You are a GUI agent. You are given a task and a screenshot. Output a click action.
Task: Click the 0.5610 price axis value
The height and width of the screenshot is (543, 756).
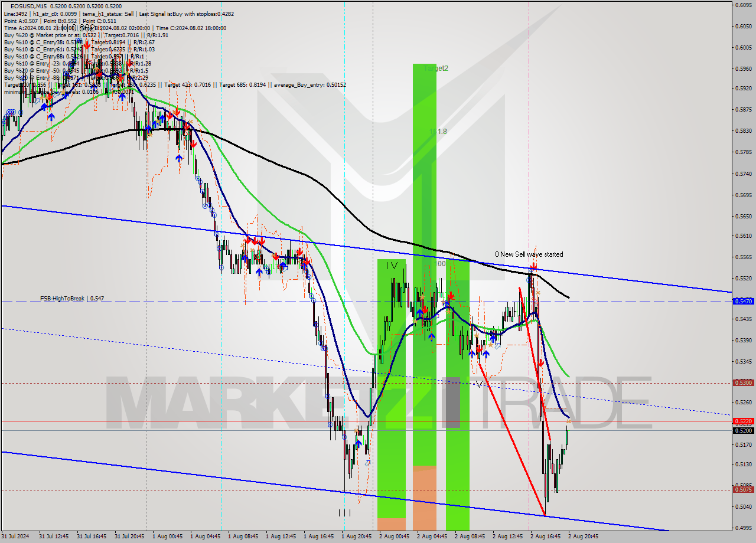743,235
